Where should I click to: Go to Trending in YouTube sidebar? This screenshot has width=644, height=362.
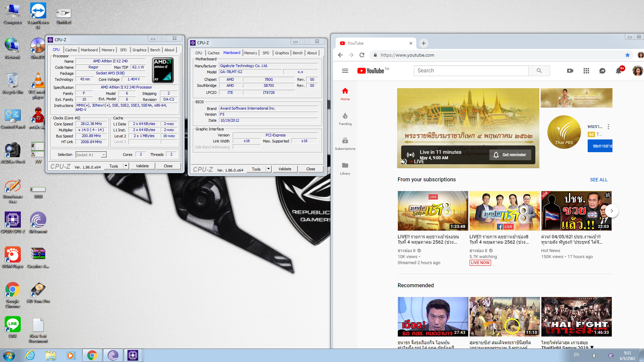tap(345, 119)
